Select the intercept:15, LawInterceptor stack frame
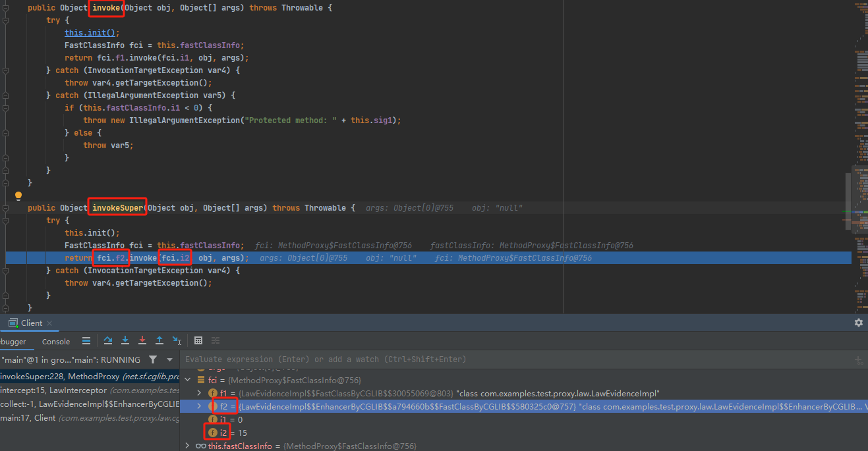 [90, 390]
